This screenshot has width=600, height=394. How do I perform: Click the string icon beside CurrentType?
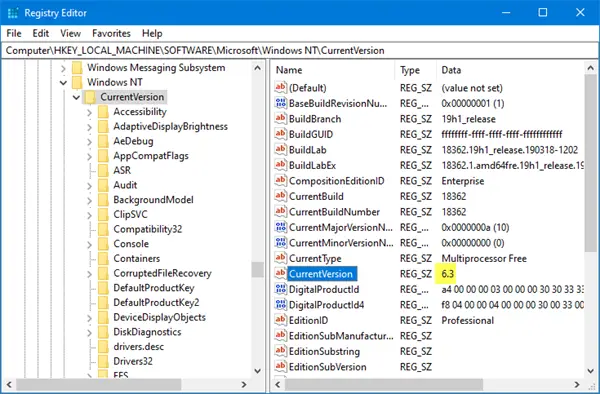[x=280, y=258]
